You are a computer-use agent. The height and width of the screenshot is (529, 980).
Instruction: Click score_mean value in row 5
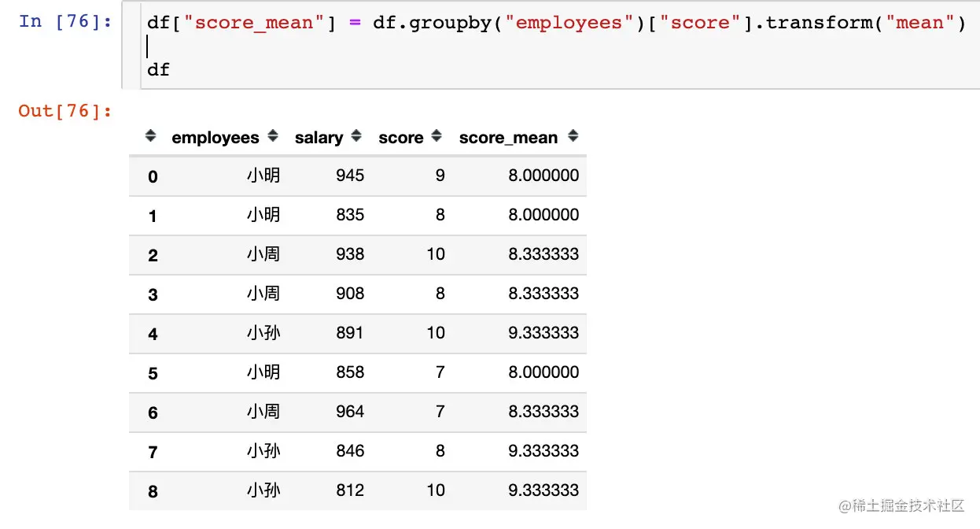[x=543, y=372]
